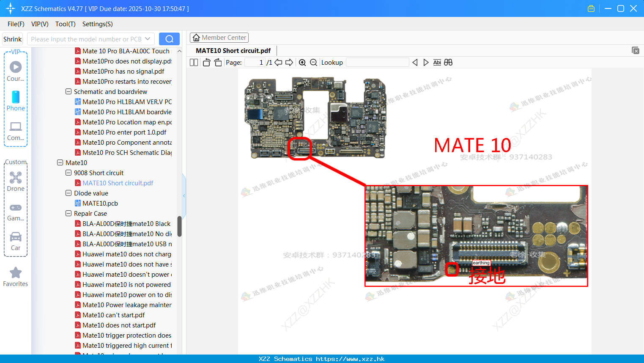Collapse the Schematic and boardview folder
The image size is (644, 363).
[x=69, y=91]
